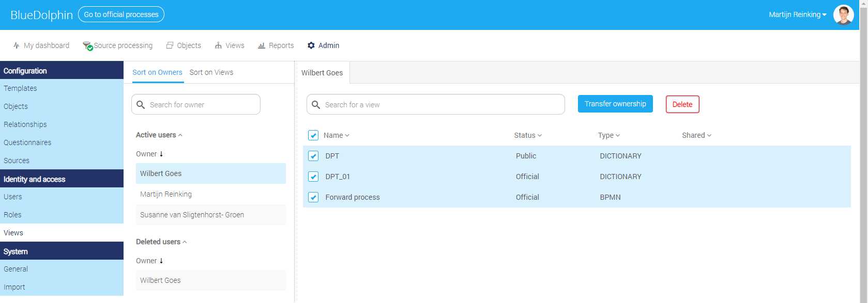Click the Transfer ownership button

tap(615, 104)
